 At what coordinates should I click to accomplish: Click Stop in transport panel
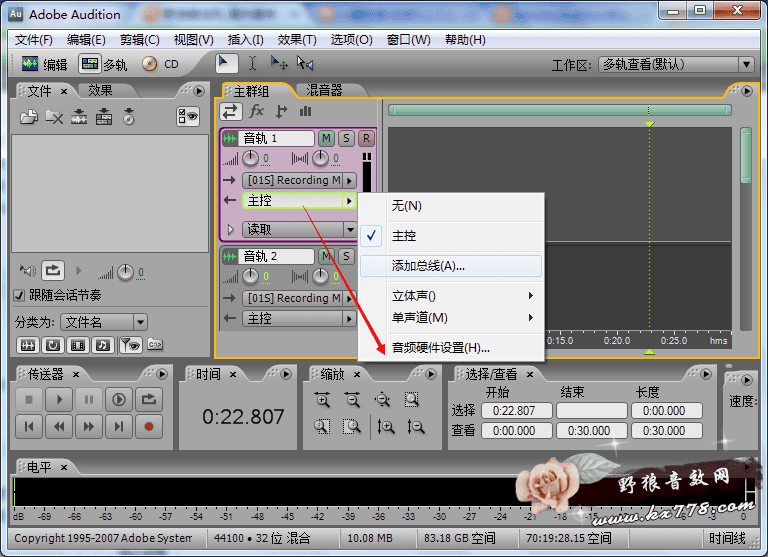29,400
